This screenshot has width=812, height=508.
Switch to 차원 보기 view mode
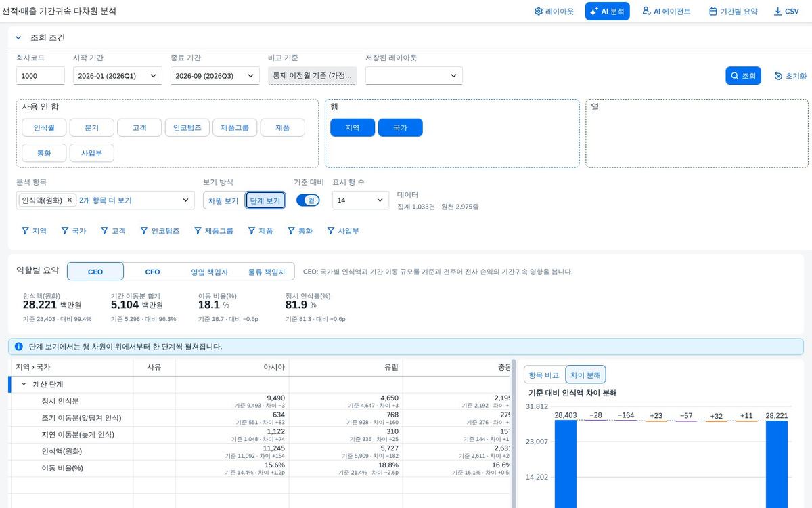223,200
